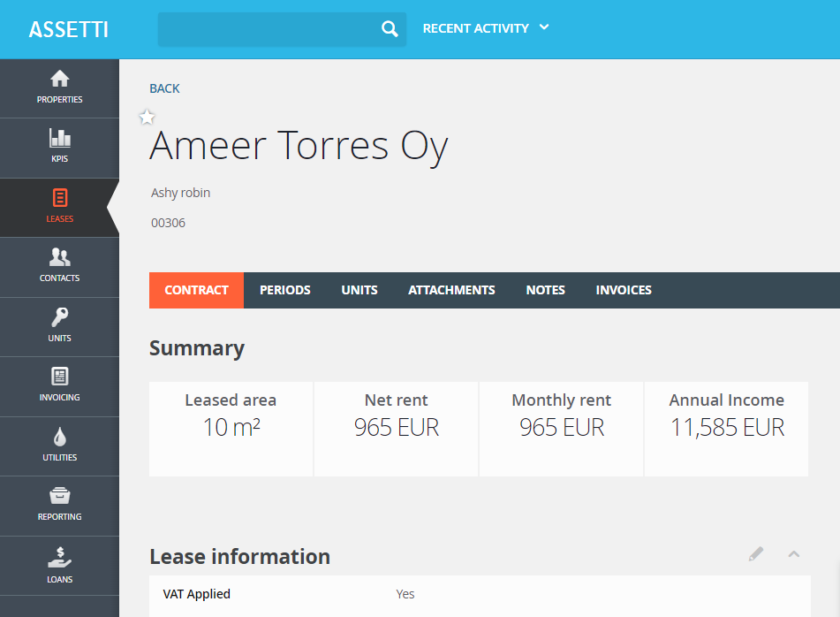Viewport: 840px width, 617px height.
Task: Click the Assetti logo
Action: [69, 29]
